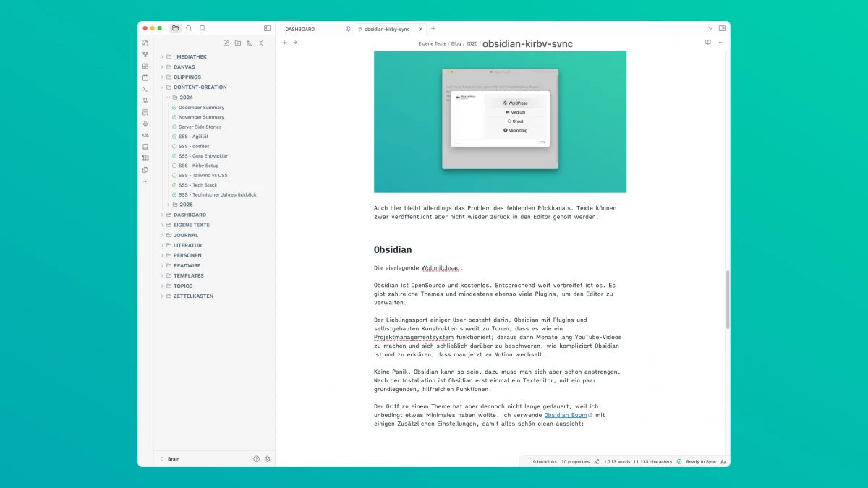Viewport: 868px width, 488px height.
Task: Open a new tab with plus
Action: (x=433, y=29)
